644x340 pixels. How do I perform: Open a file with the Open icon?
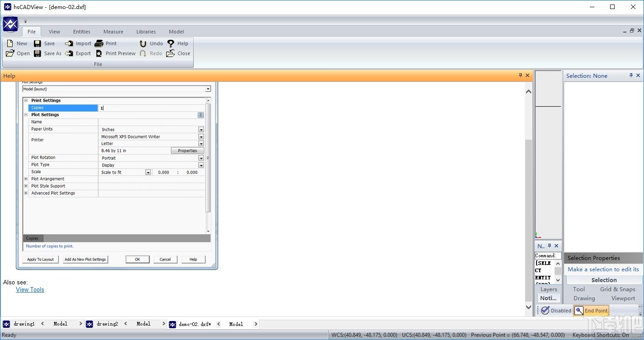(x=10, y=53)
